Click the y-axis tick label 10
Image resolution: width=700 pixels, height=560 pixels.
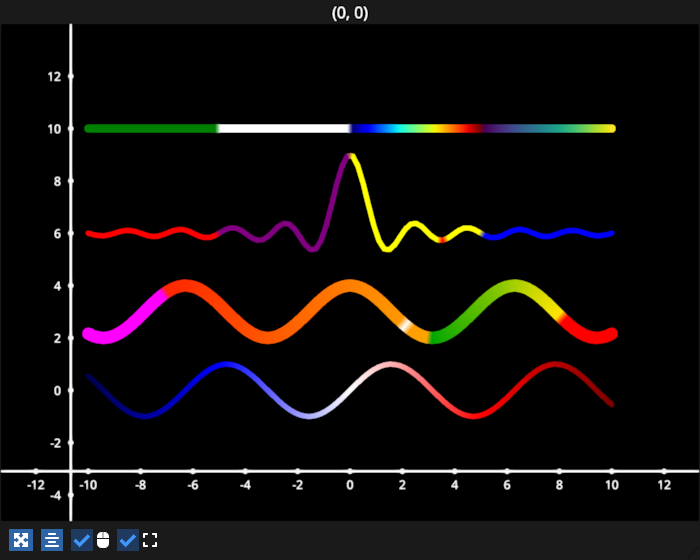click(54, 129)
